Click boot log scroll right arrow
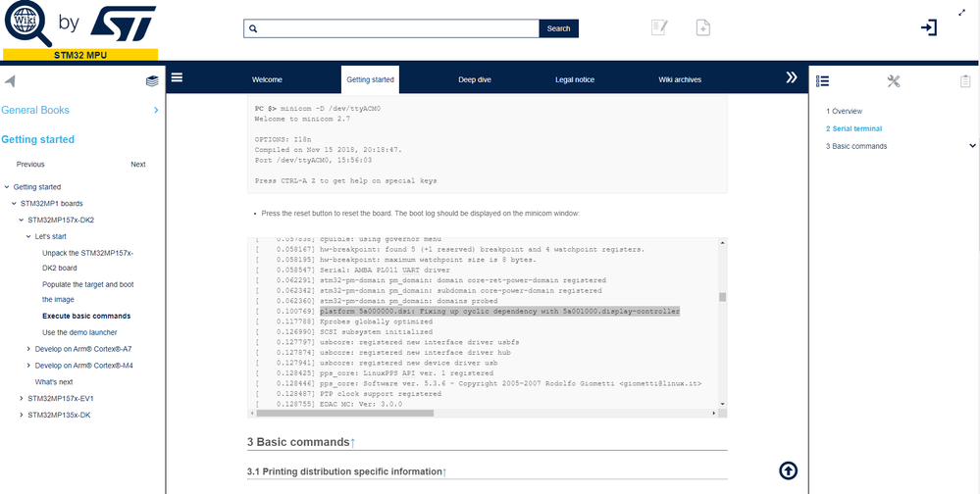Viewport: 980px width, 494px height. (714, 413)
